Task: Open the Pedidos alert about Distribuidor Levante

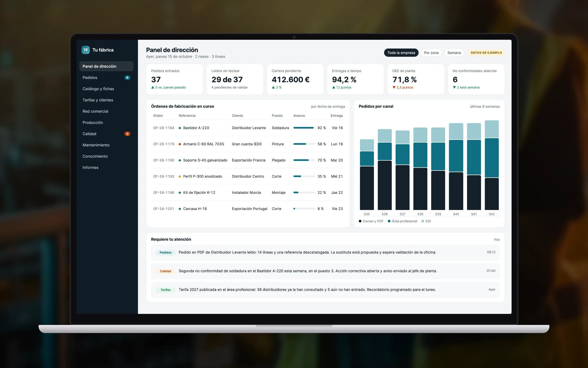Action: (325, 252)
